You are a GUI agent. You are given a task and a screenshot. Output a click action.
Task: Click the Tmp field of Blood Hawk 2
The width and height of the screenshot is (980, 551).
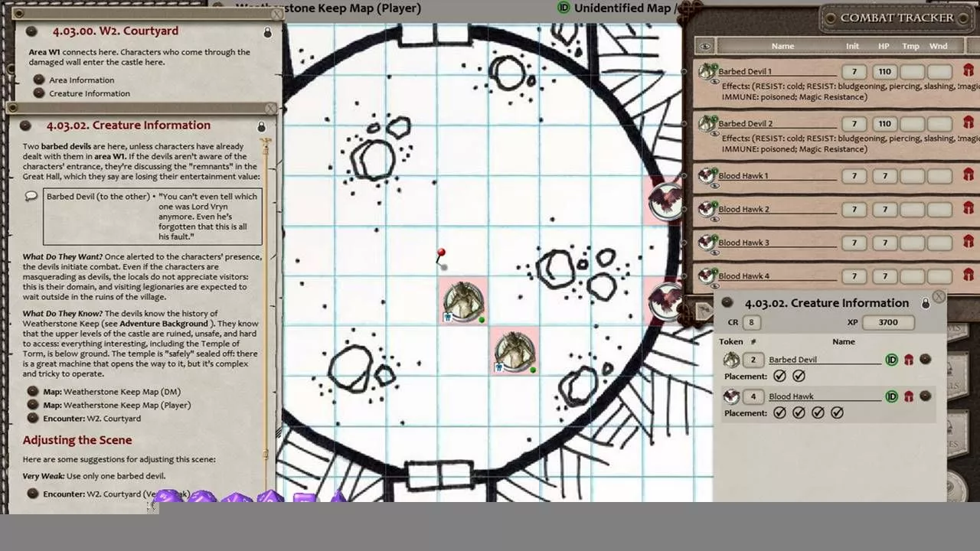click(x=912, y=210)
